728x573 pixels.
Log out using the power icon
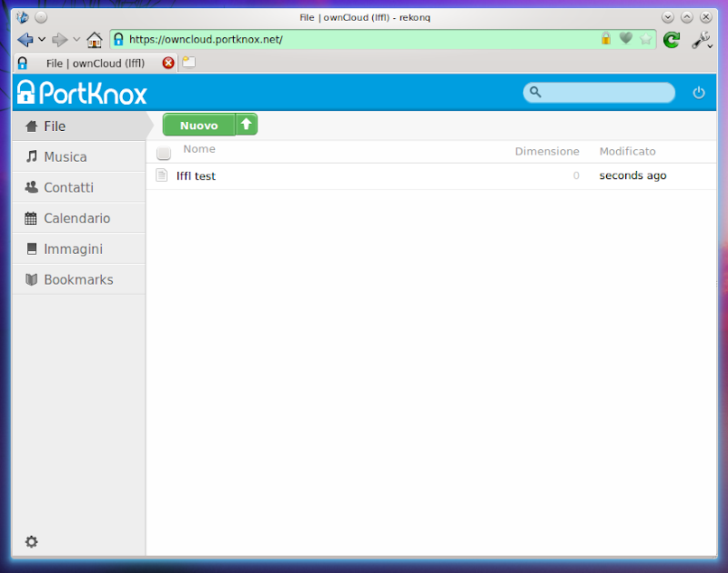[699, 93]
